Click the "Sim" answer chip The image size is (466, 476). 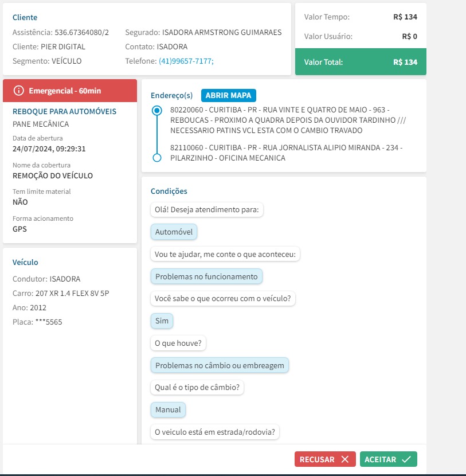pyautogui.click(x=162, y=321)
